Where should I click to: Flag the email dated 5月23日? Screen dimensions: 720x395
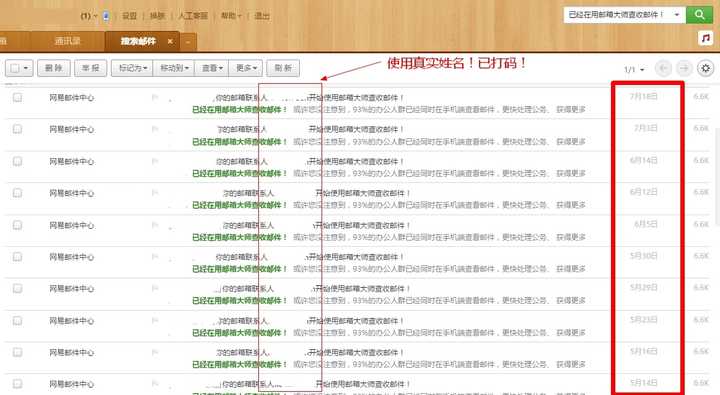pyautogui.click(x=155, y=320)
